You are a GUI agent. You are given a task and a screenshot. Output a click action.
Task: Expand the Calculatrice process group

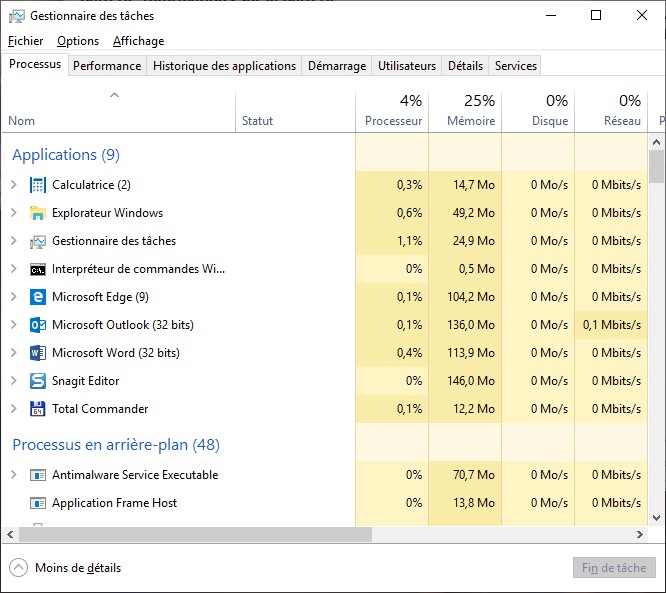pyautogui.click(x=14, y=185)
